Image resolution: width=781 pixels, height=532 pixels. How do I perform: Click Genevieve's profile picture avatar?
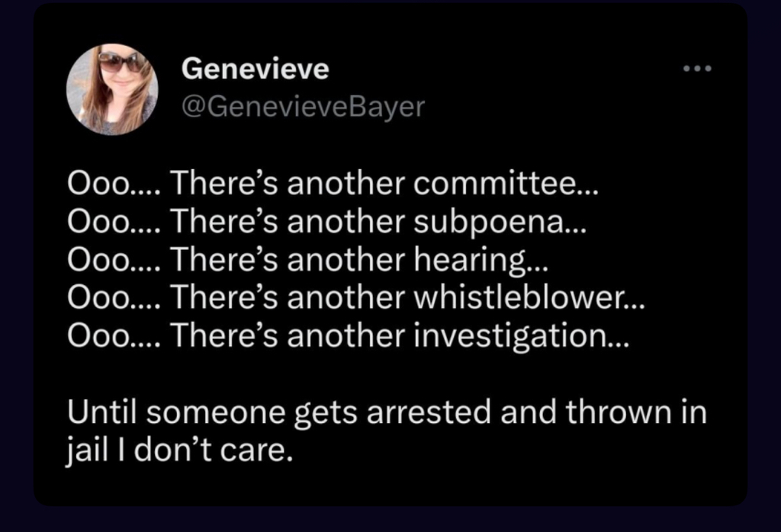pos(112,89)
